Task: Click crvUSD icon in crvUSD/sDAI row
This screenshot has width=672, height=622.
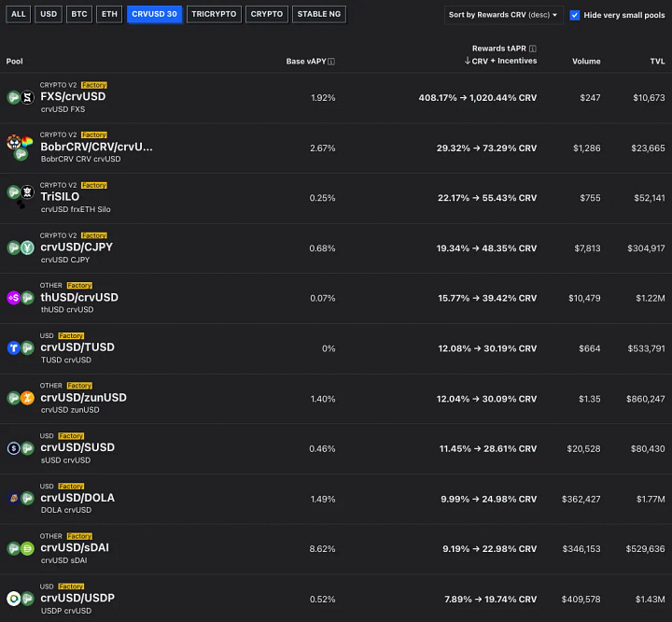Action: (x=14, y=548)
